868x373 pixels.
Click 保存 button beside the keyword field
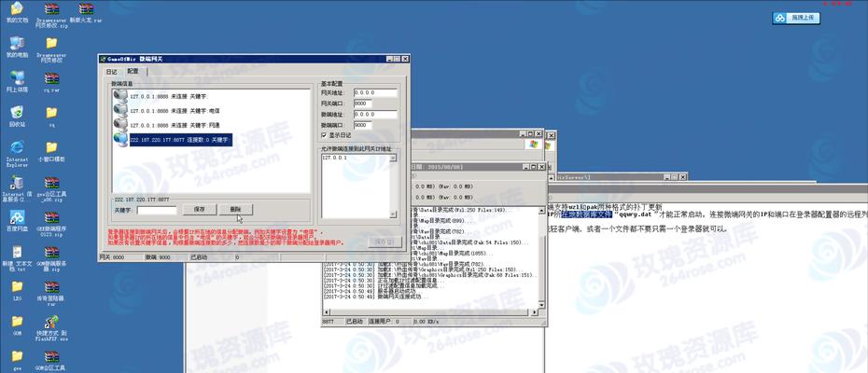tap(200, 210)
